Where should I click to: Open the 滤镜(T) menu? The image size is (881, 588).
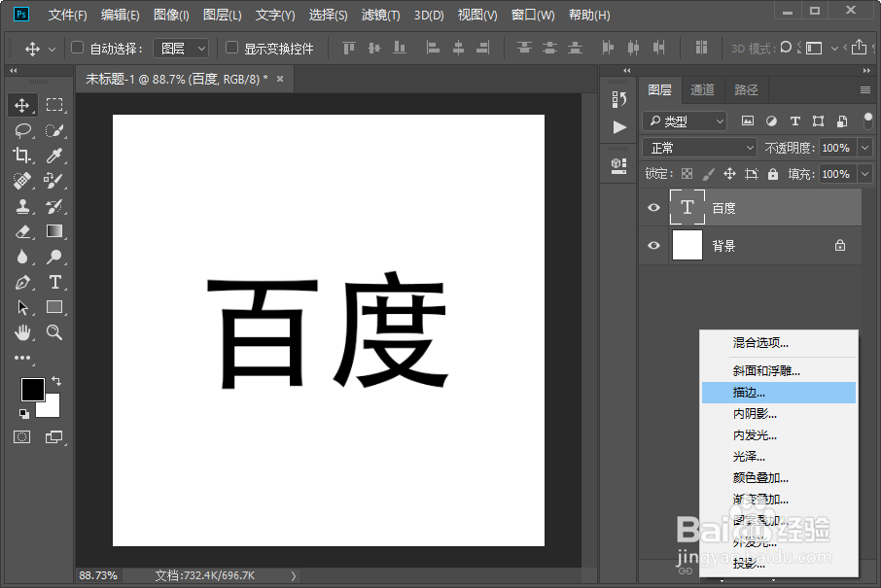[380, 16]
